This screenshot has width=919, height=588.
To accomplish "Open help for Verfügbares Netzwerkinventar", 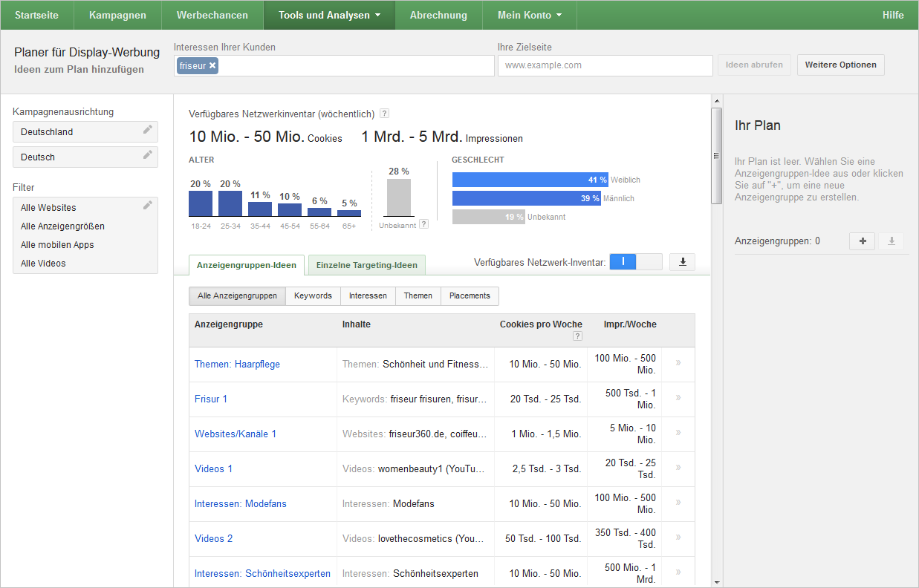I will click(x=384, y=114).
